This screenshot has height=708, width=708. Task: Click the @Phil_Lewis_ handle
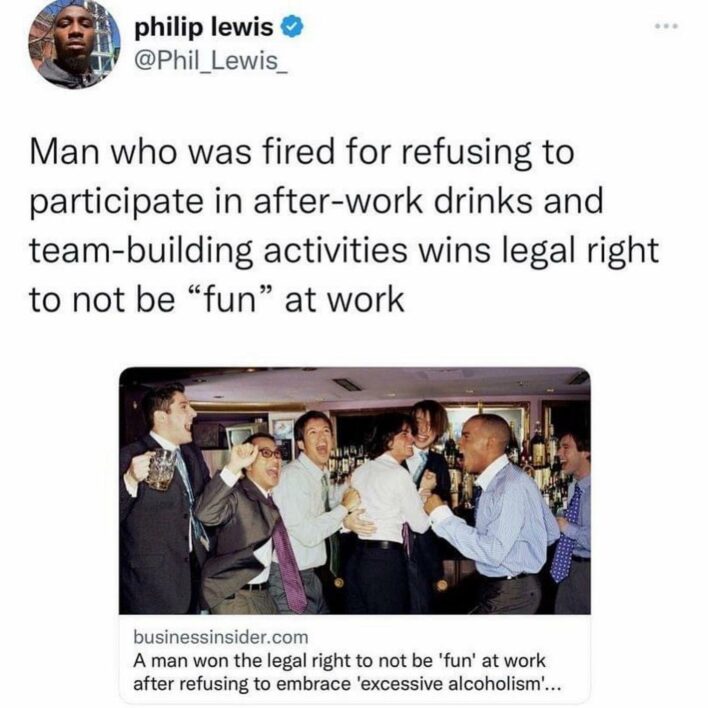coord(210,61)
